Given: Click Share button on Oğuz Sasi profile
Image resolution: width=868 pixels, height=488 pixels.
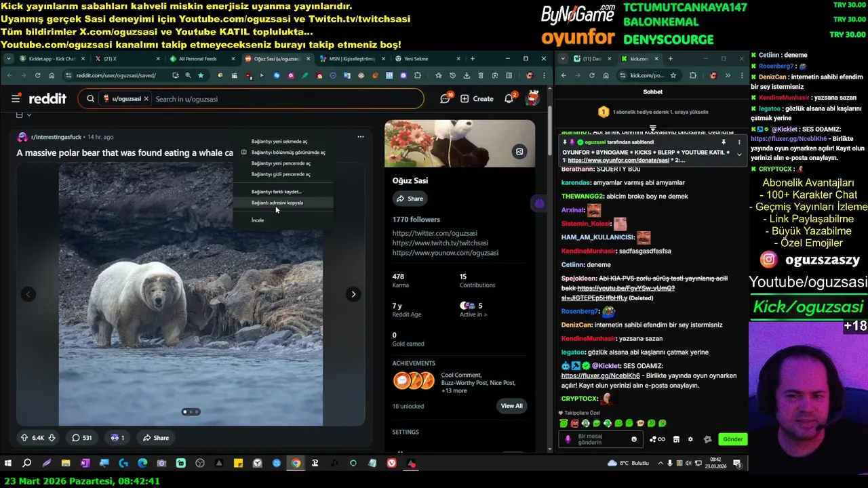Looking at the screenshot, I should 410,199.
